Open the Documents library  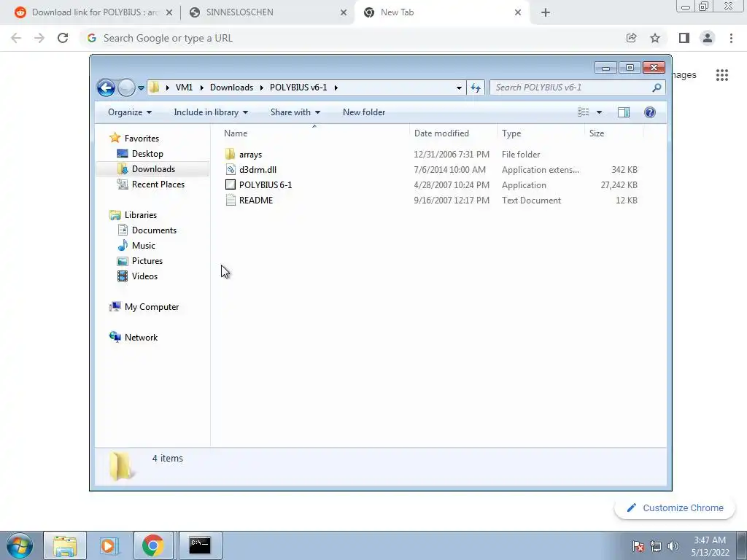click(154, 230)
